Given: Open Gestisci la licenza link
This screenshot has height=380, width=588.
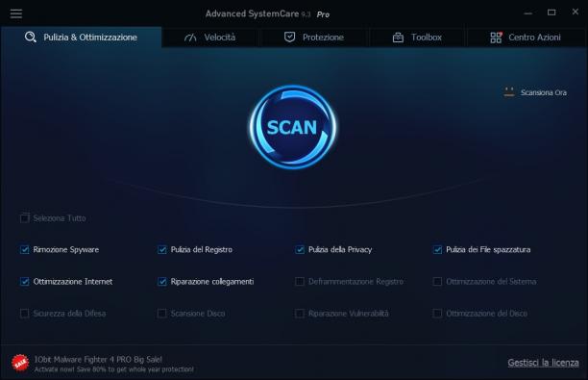Looking at the screenshot, I should tap(543, 363).
